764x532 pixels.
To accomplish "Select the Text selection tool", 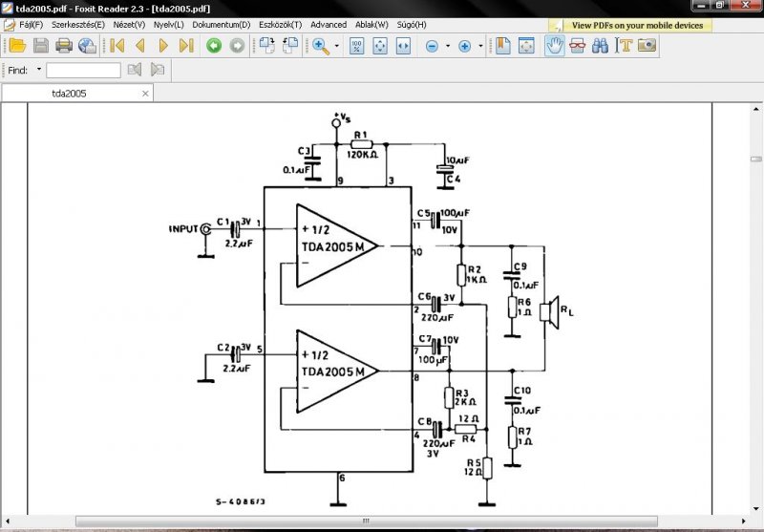I will pyautogui.click(x=625, y=46).
